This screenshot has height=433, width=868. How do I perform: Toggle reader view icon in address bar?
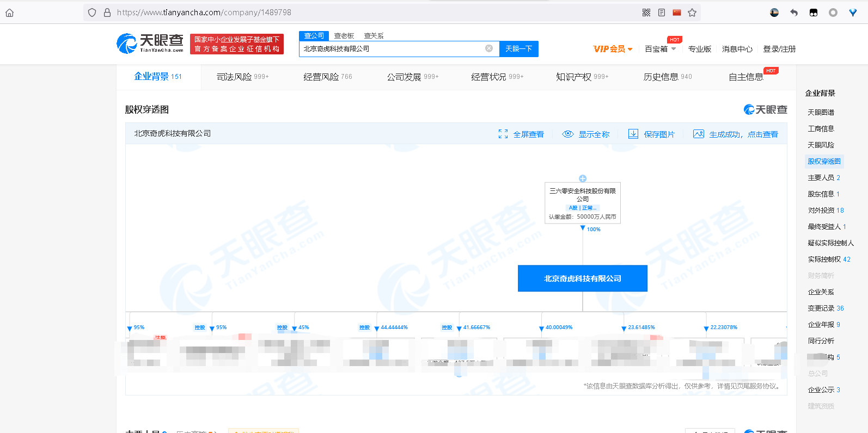click(x=662, y=13)
